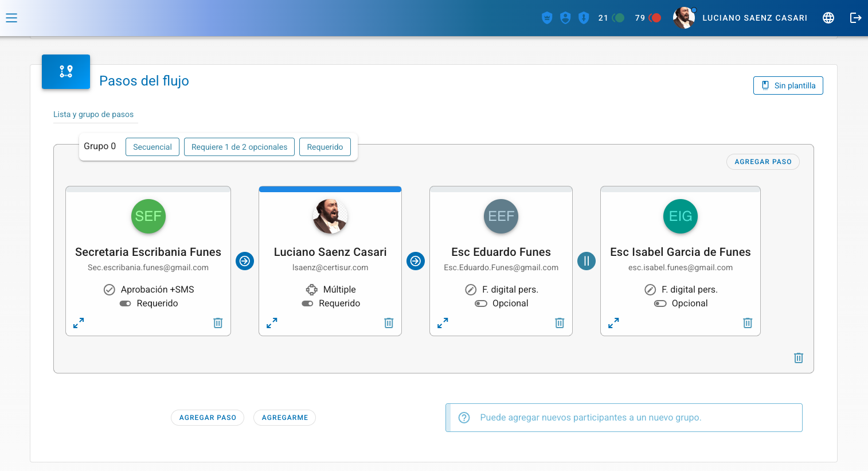Toggle Requerido switch on Secretaria Escribania Funes
Screen dimensions: 868x471
(x=125, y=303)
